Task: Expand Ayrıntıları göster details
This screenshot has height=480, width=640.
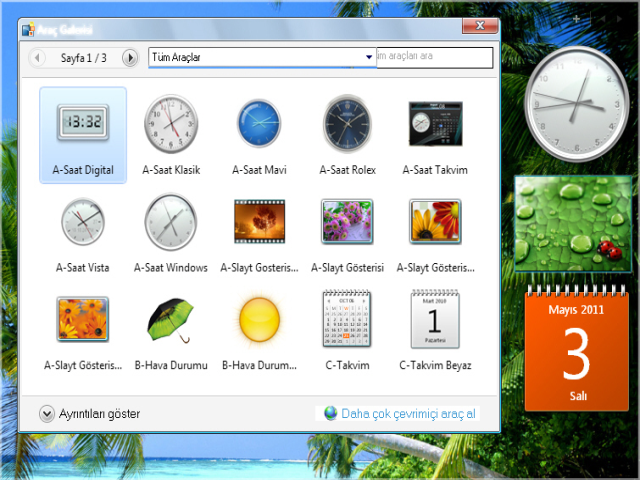Action: tap(90, 414)
